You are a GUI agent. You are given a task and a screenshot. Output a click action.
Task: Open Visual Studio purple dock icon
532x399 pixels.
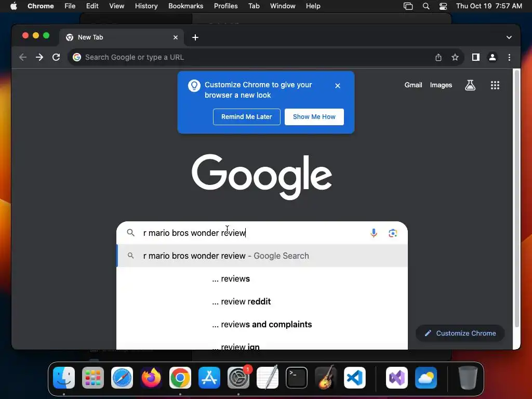[x=396, y=378]
